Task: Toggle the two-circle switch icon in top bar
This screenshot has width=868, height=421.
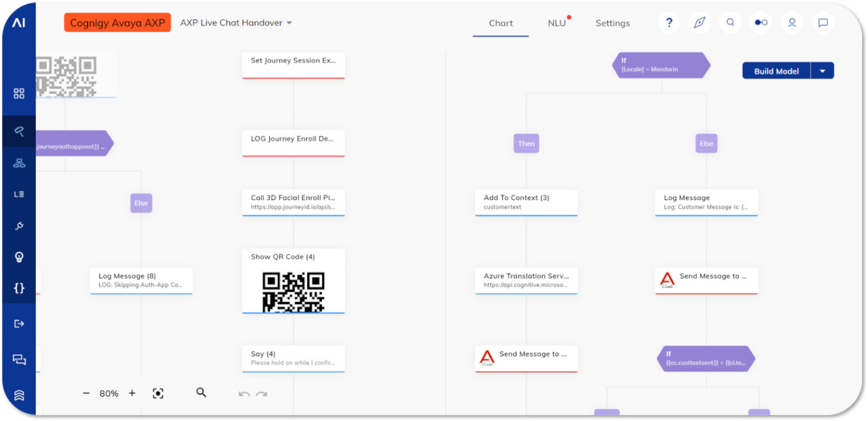Action: coord(761,22)
